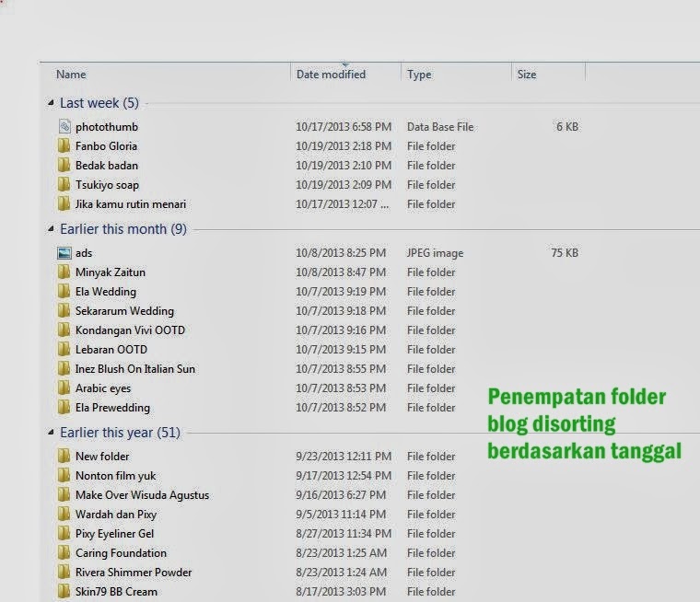This screenshot has width=700, height=602.
Task: Select the Ela Wedding folder name
Action: pos(105,292)
